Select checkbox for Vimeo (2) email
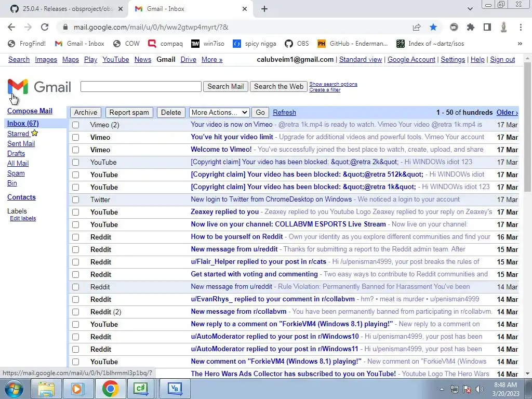Screen dimensions: 532x399 tap(76, 125)
